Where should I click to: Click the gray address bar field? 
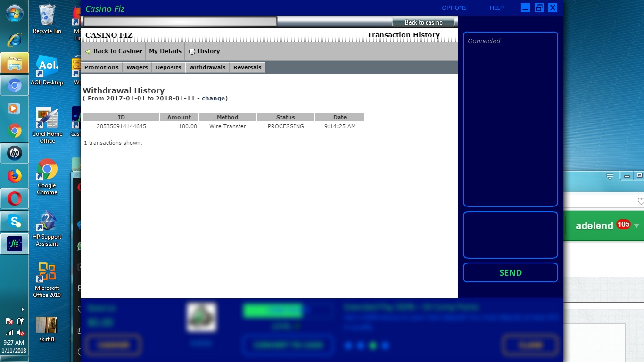tap(180, 22)
